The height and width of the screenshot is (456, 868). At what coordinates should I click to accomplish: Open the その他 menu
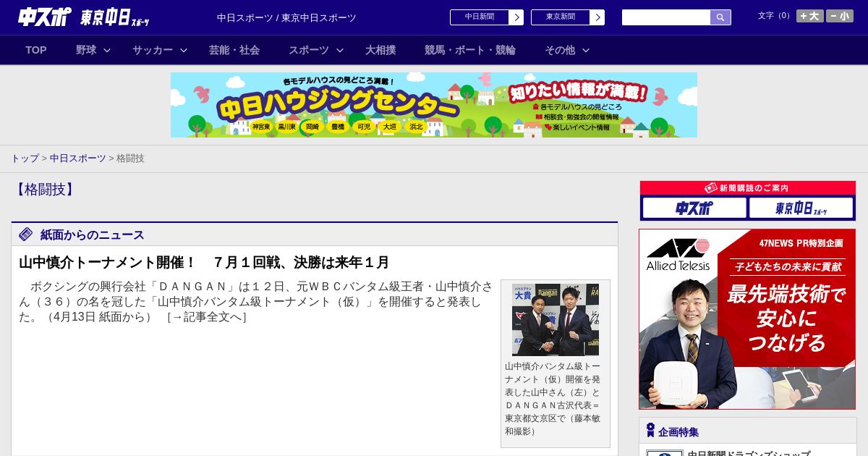(560, 50)
